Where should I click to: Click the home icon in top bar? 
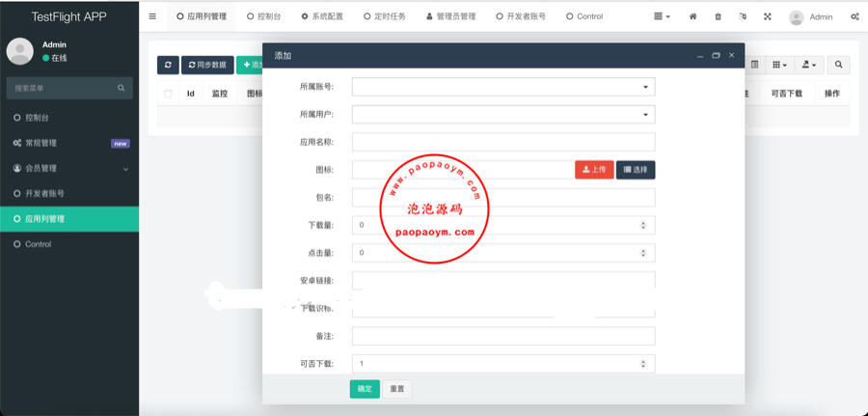pos(692,16)
